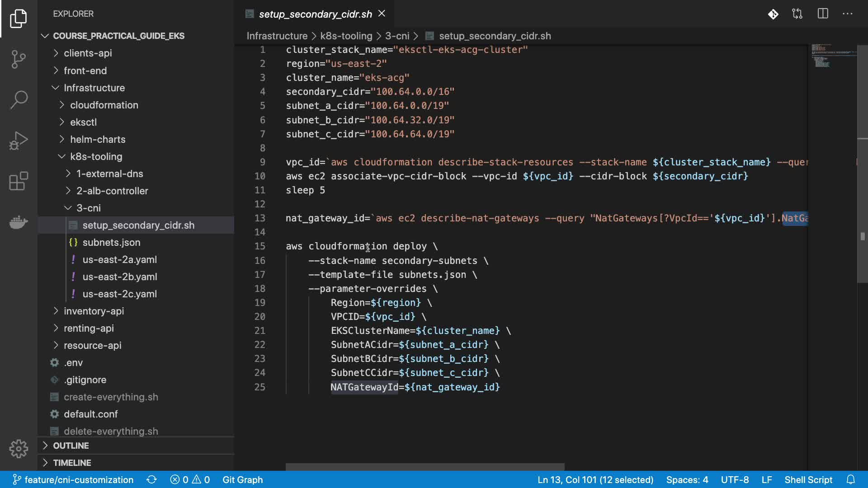Click the Synchronize Changes icon
This screenshot has width=868, height=488.
pos(151,479)
